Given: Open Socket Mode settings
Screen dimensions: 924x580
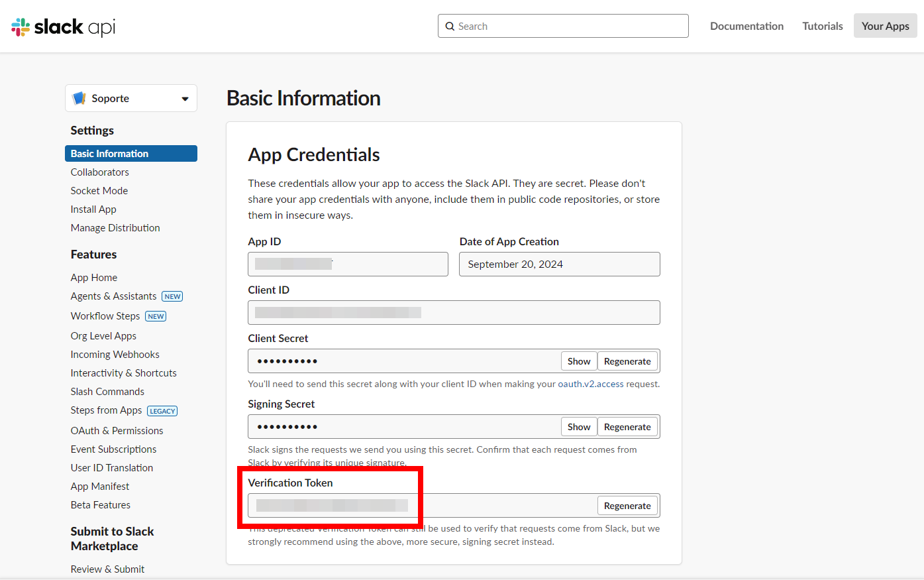Looking at the screenshot, I should [99, 190].
